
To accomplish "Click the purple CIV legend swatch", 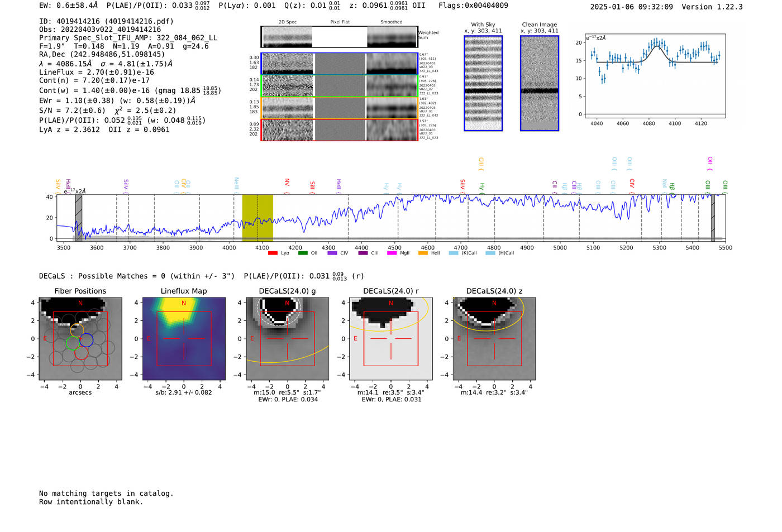I will pyautogui.click(x=332, y=253).
